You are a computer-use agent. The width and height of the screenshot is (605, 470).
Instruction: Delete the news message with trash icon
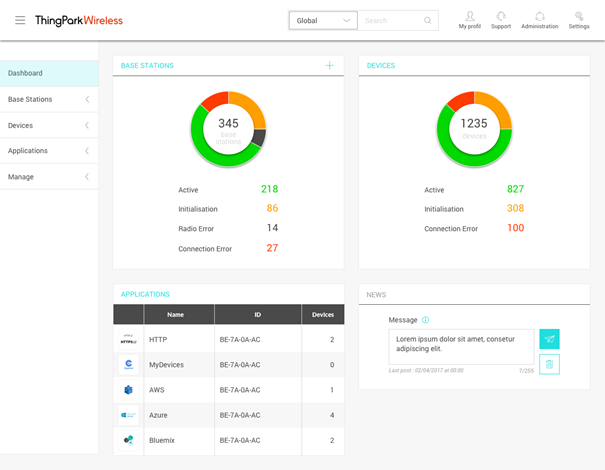coord(549,364)
